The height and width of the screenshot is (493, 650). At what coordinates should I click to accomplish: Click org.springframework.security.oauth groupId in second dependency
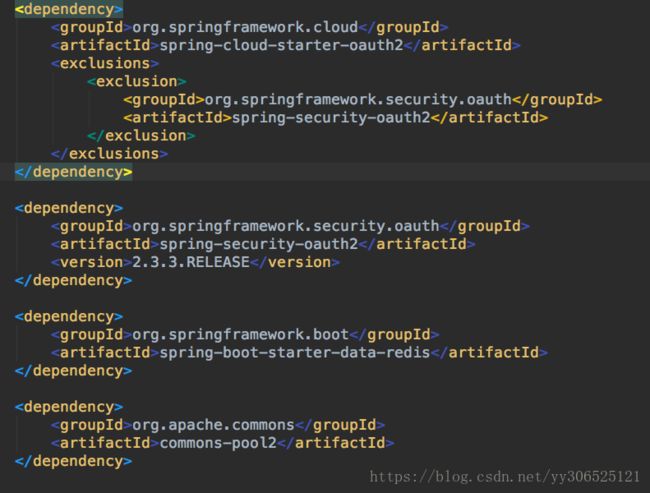pos(286,226)
